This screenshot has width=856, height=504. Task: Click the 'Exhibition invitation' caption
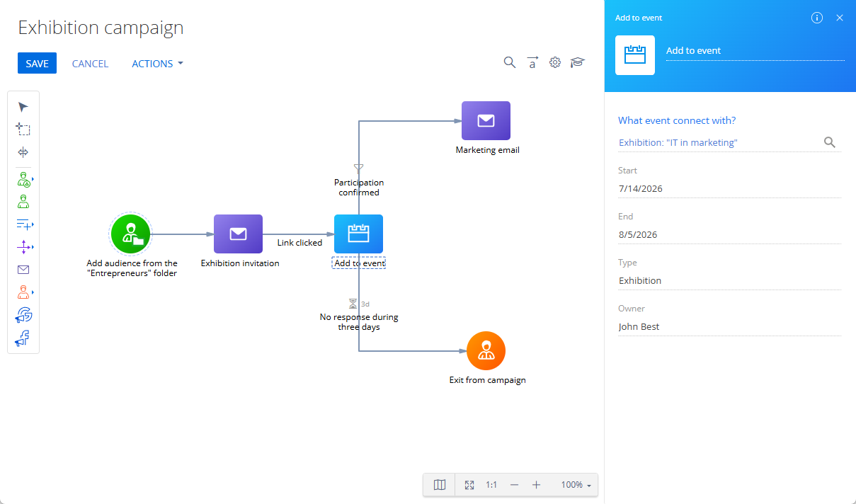point(240,263)
